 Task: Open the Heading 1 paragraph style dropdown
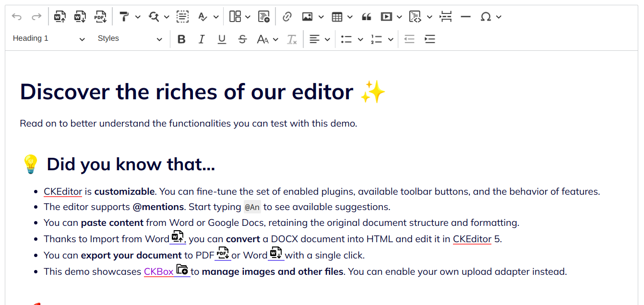48,38
